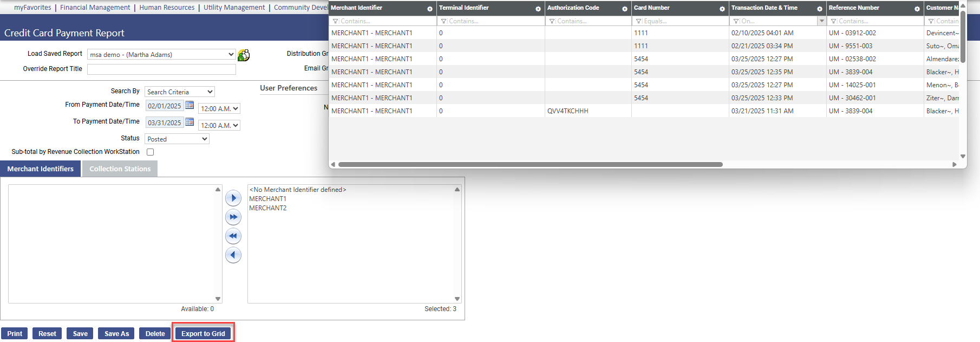
Task: Click the grid horizontal scrollbar thumb
Action: (530, 164)
